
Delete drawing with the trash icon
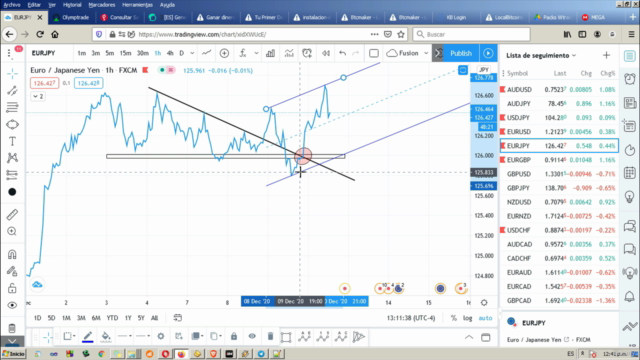[x=270, y=336]
